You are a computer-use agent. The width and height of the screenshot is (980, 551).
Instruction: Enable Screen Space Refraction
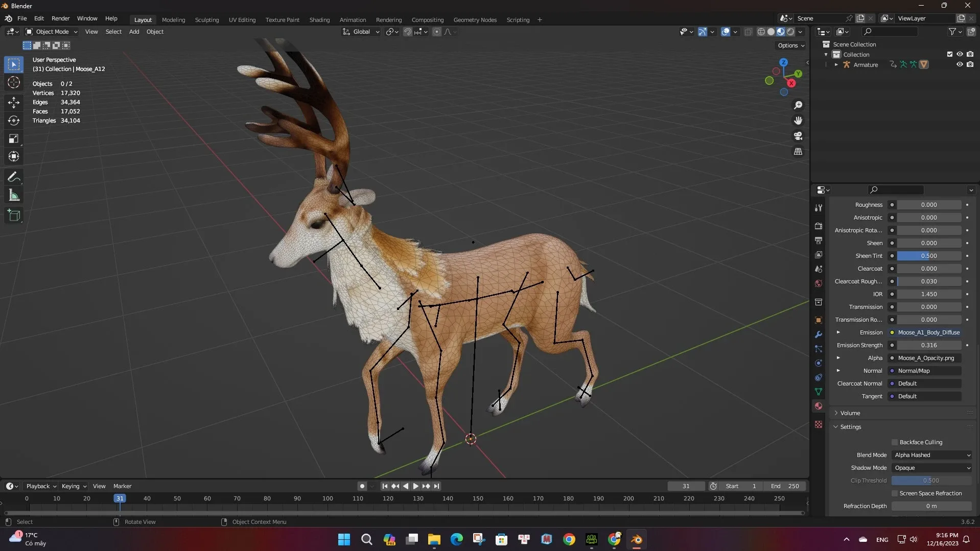pos(896,493)
